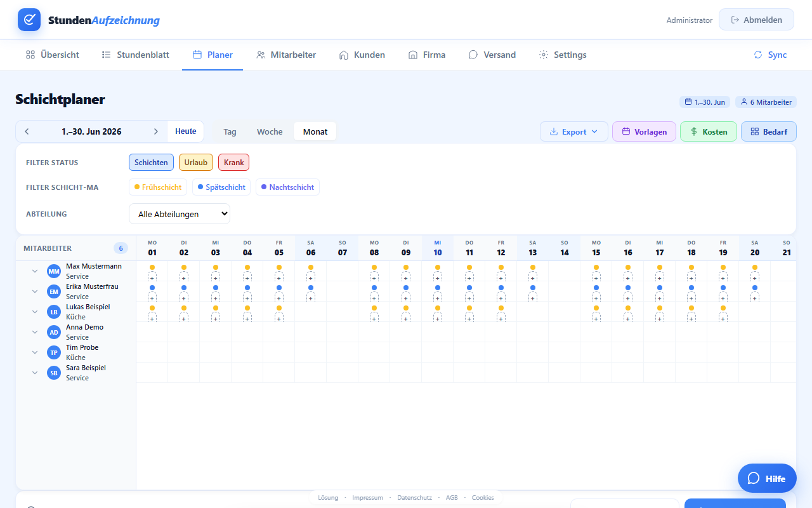Open the Firma tab

point(427,55)
